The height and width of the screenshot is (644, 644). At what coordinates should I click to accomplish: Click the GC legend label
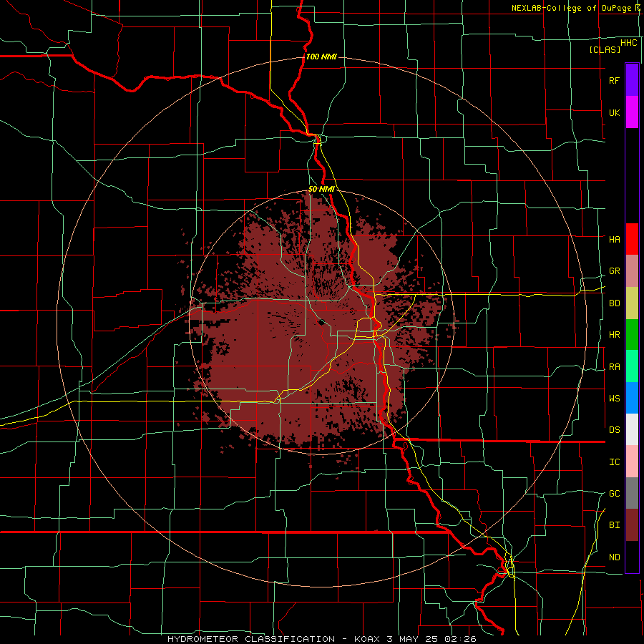pos(614,493)
